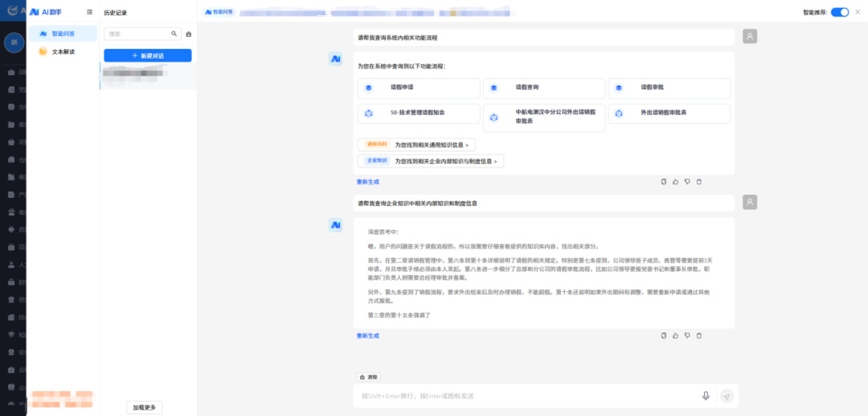Screen dimensions: 868x416
Task: Click the 深度思考中 label
Action: point(383,232)
